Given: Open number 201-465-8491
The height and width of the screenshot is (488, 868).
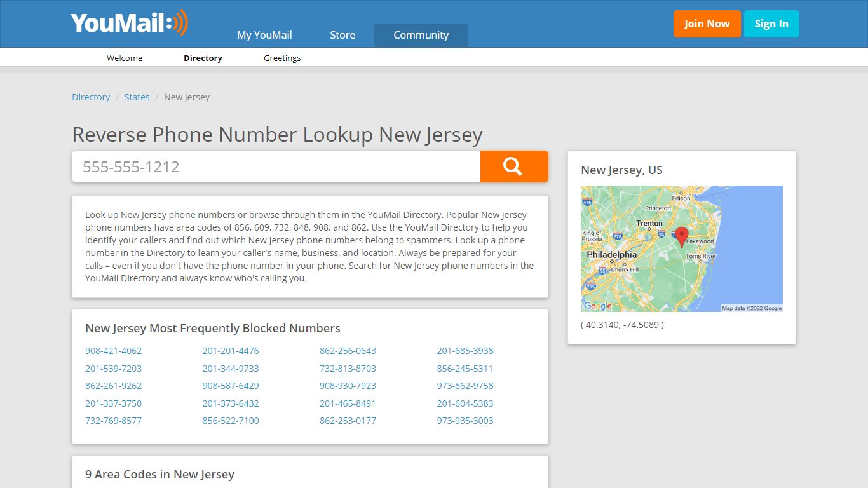Looking at the screenshot, I should [x=348, y=403].
